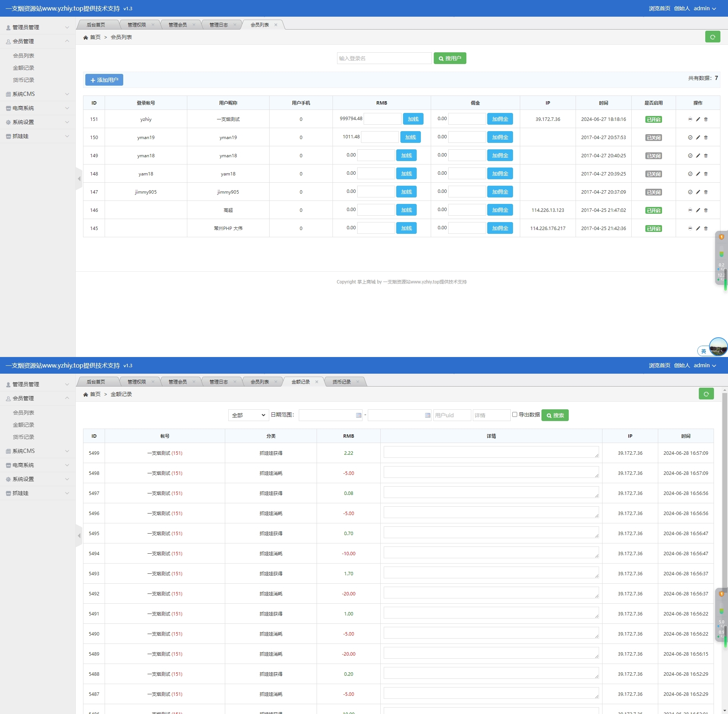Click green 搜索 button on 金额记录 page
Image resolution: width=728 pixels, height=714 pixels.
pos(555,415)
